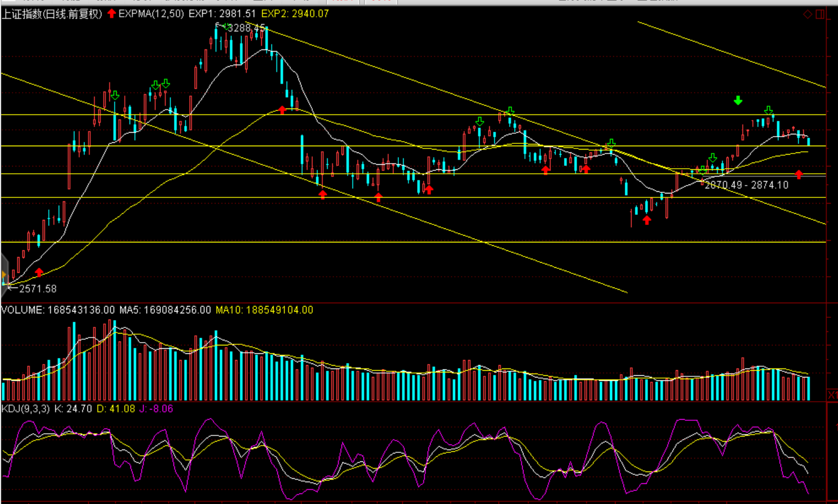Click the split-panel icon beside the diamond
This screenshot has height=504, width=838.
point(820,14)
